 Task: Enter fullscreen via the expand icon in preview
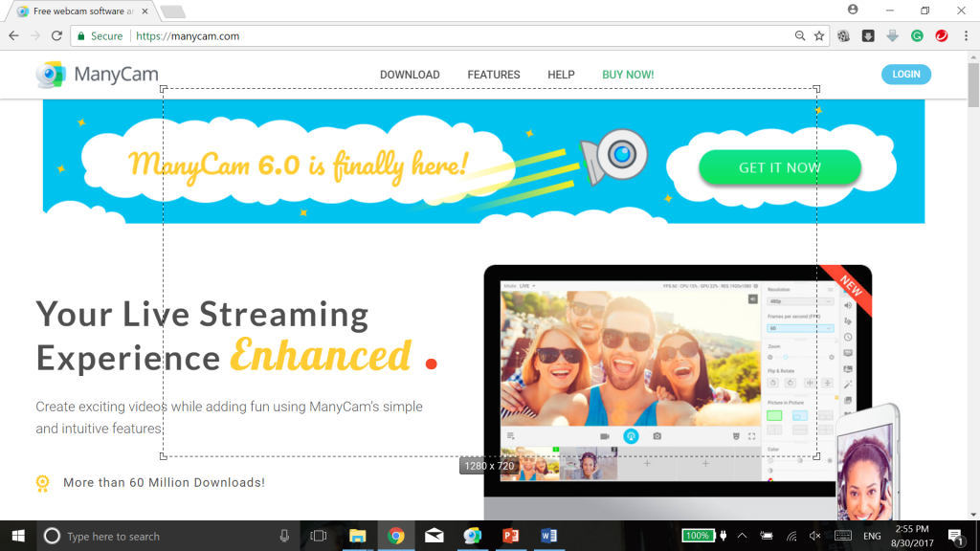pos(750,435)
